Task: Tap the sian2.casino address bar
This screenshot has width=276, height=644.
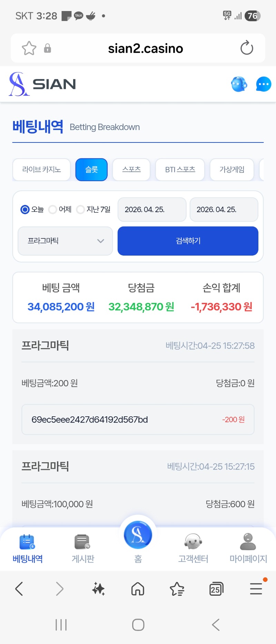Action: pos(145,48)
